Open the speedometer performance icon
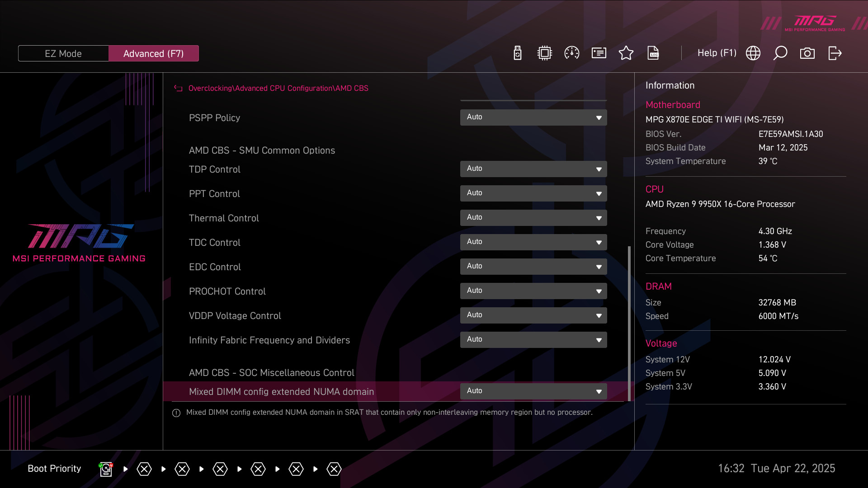 [572, 53]
